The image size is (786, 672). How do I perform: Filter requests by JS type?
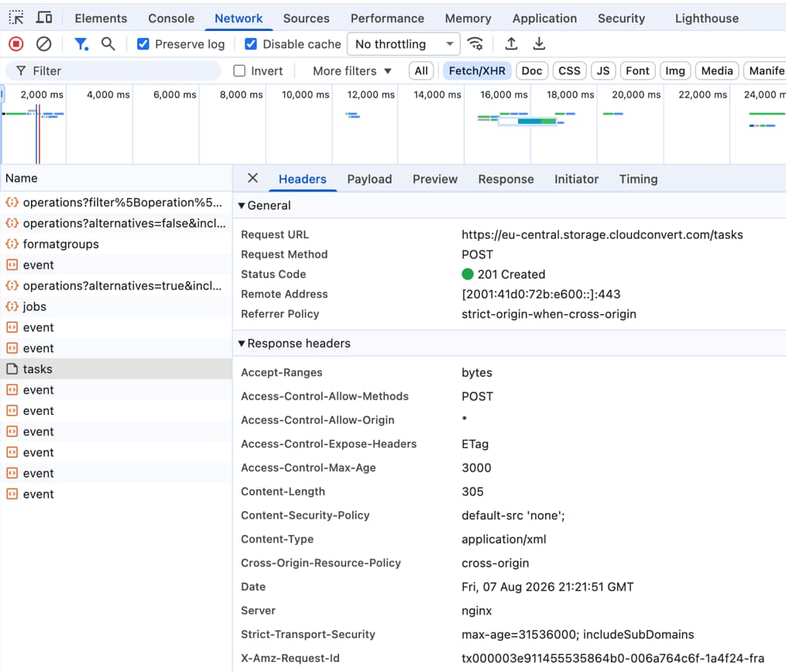[603, 71]
